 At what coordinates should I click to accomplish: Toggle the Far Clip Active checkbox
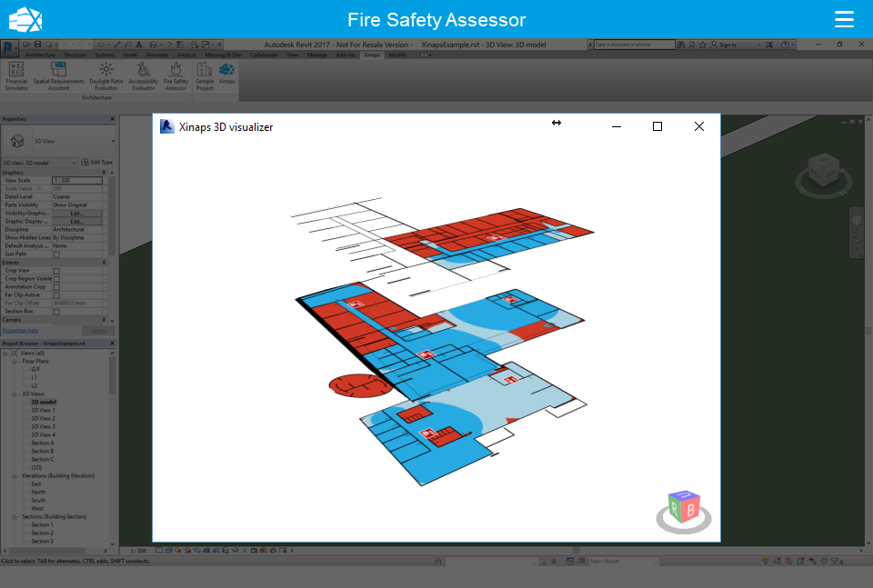tap(56, 295)
